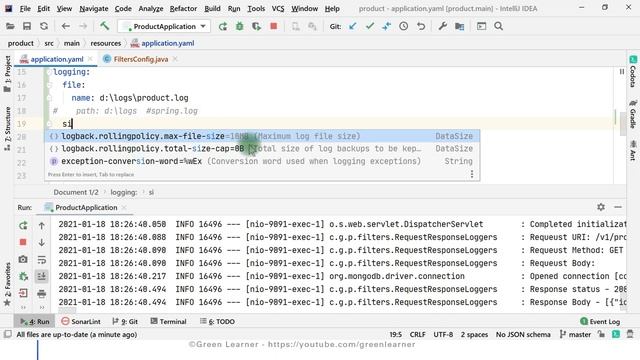Open settings via wrench icon
Screen dimensions: 640x360
point(442,27)
